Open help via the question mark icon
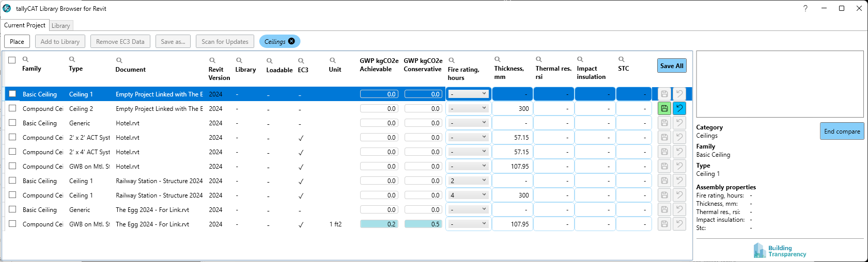868x262 pixels. [x=805, y=8]
